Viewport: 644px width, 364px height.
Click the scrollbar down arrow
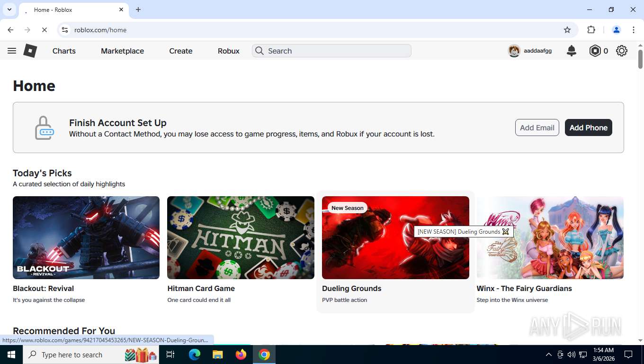click(640, 340)
